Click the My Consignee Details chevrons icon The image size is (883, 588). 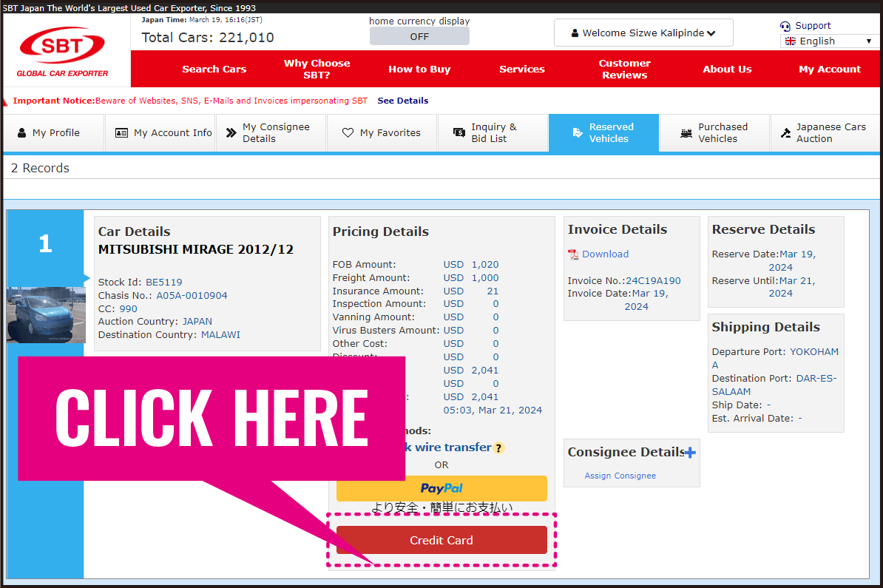tap(231, 133)
